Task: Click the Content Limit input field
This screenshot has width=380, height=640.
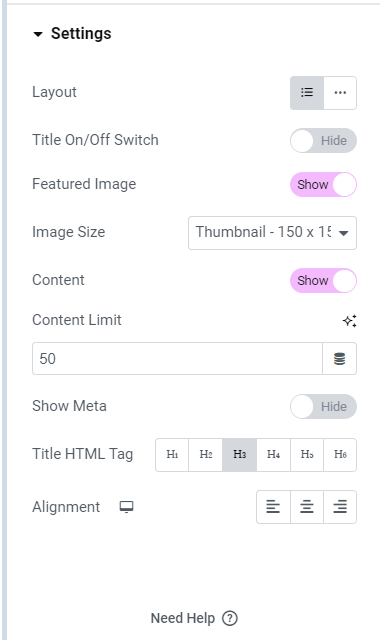Action: pos(177,359)
